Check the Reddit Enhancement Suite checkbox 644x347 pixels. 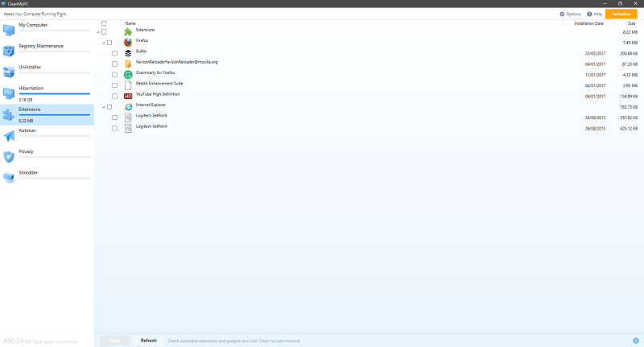click(x=114, y=85)
